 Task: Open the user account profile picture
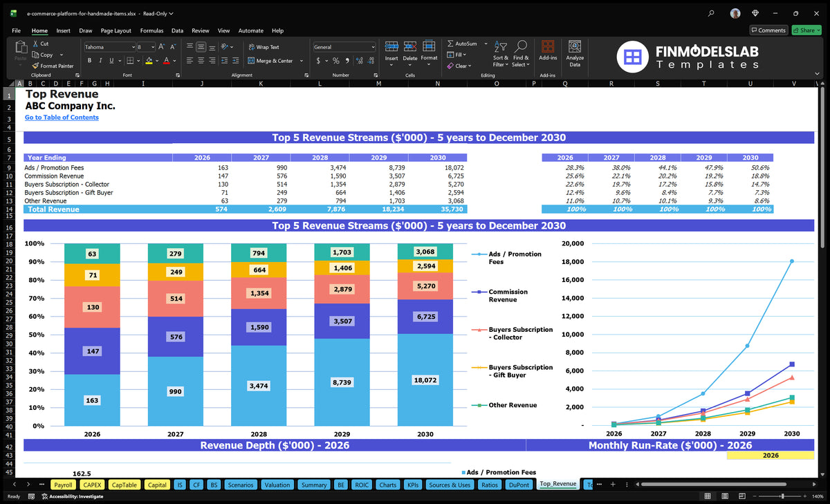[x=735, y=13]
